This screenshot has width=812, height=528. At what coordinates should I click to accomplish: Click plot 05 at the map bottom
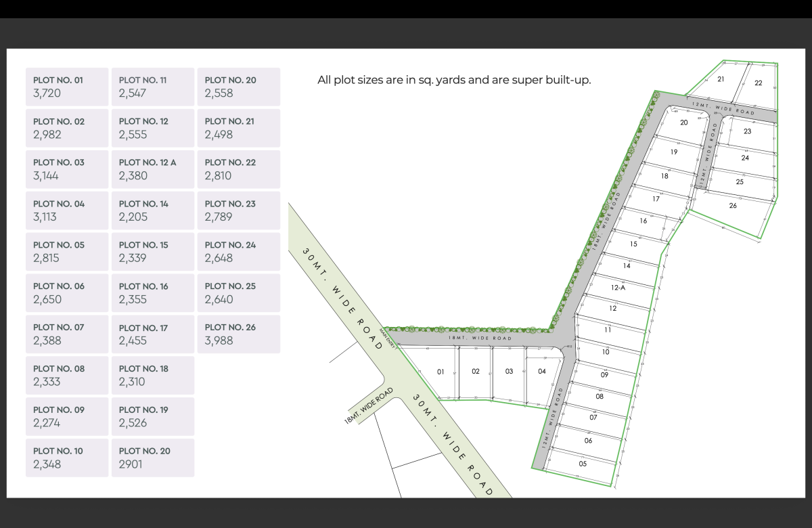pos(583,464)
